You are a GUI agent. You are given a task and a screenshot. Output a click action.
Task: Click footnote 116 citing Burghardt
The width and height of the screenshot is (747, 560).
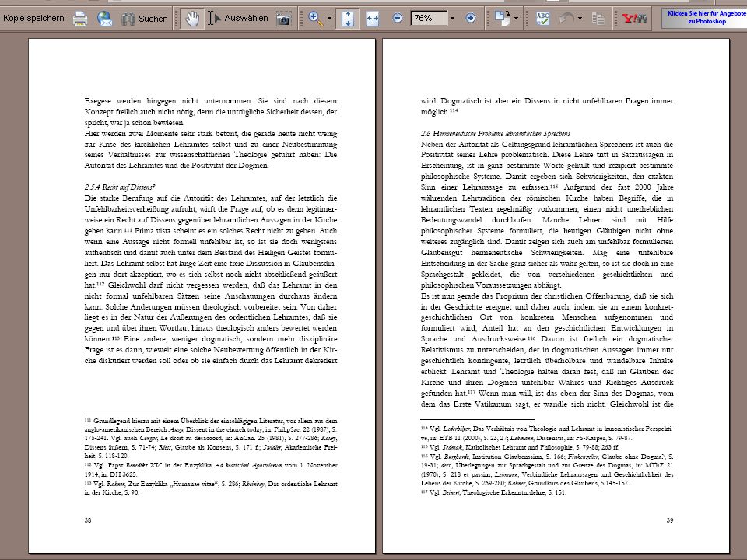point(547,470)
